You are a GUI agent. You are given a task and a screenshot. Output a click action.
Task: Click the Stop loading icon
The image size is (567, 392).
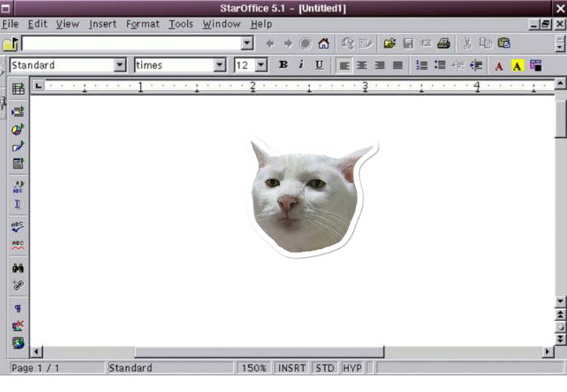(x=305, y=44)
